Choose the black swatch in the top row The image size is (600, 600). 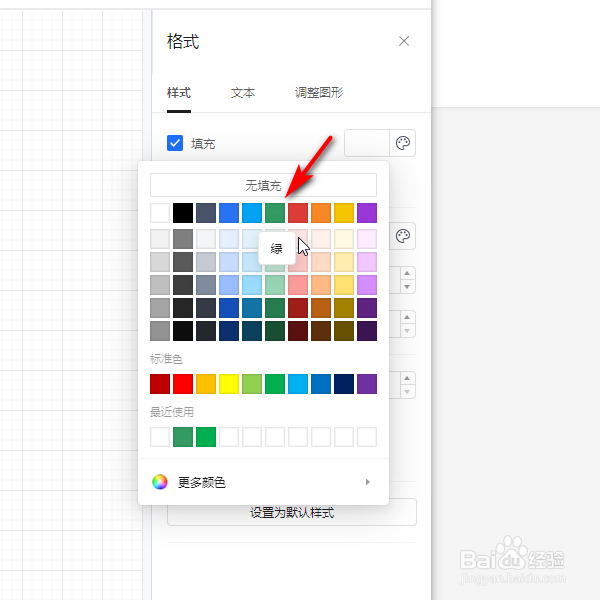tap(183, 212)
